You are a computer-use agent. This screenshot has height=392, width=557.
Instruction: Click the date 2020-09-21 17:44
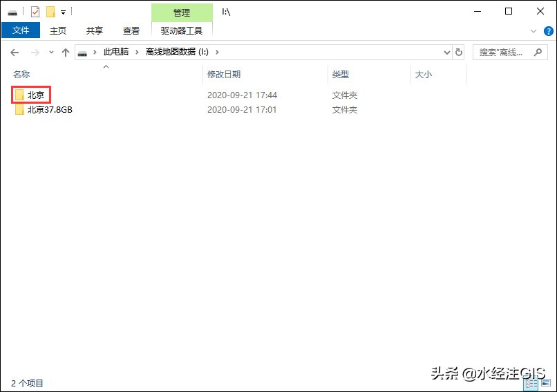243,95
